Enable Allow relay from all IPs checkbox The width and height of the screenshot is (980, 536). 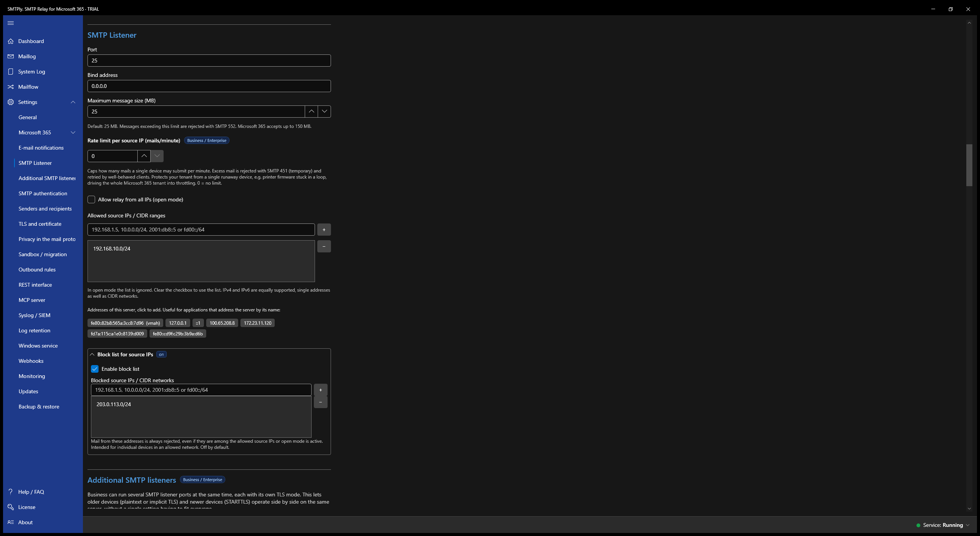(x=91, y=199)
